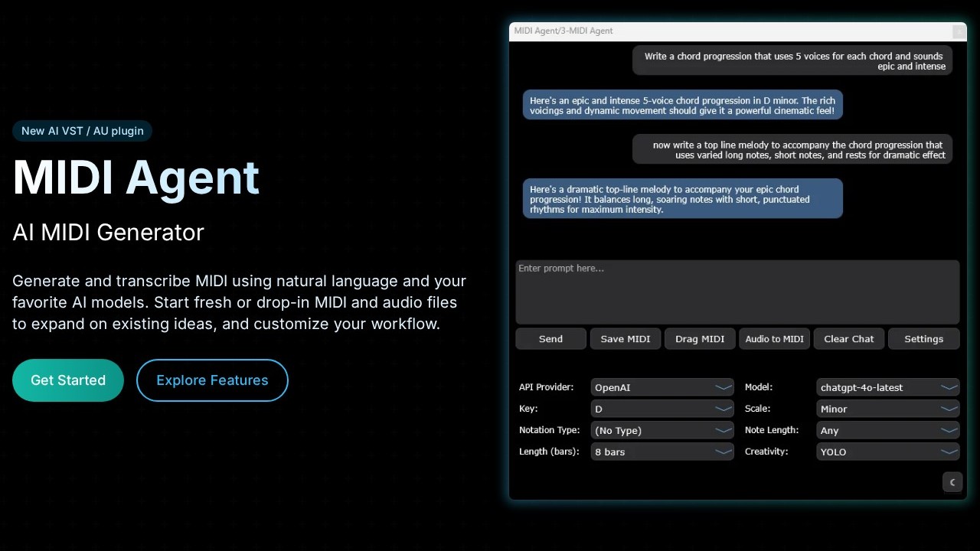Open the Notation Type dropdown
980x551 pixels.
[x=662, y=430]
